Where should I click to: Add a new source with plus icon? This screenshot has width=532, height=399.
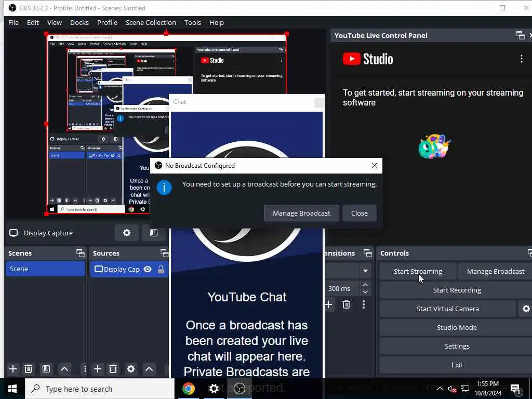pyautogui.click(x=98, y=369)
